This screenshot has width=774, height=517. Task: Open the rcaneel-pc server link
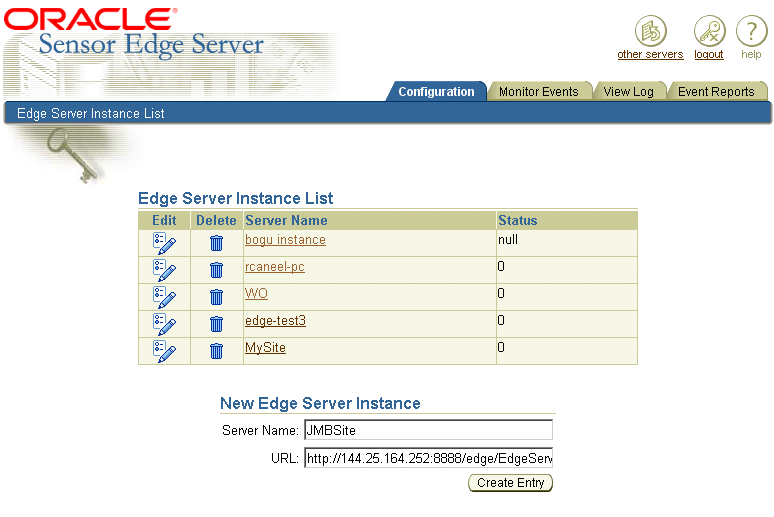point(274,267)
